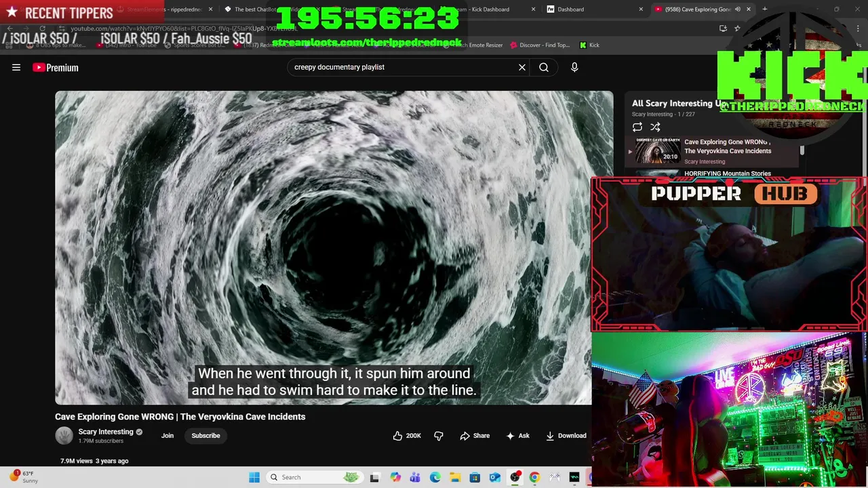
Task: Open Microsoft Store taskbar icon
Action: pos(475,477)
